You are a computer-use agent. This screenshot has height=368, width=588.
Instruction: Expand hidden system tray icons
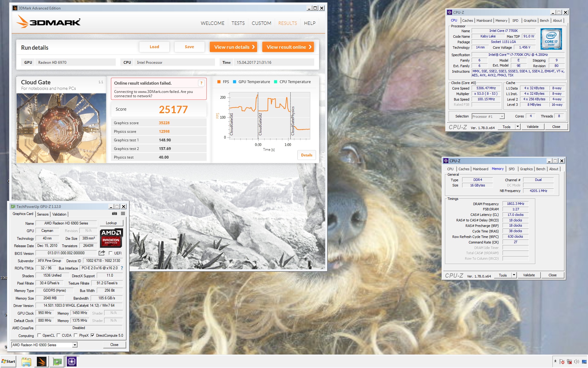click(555, 361)
